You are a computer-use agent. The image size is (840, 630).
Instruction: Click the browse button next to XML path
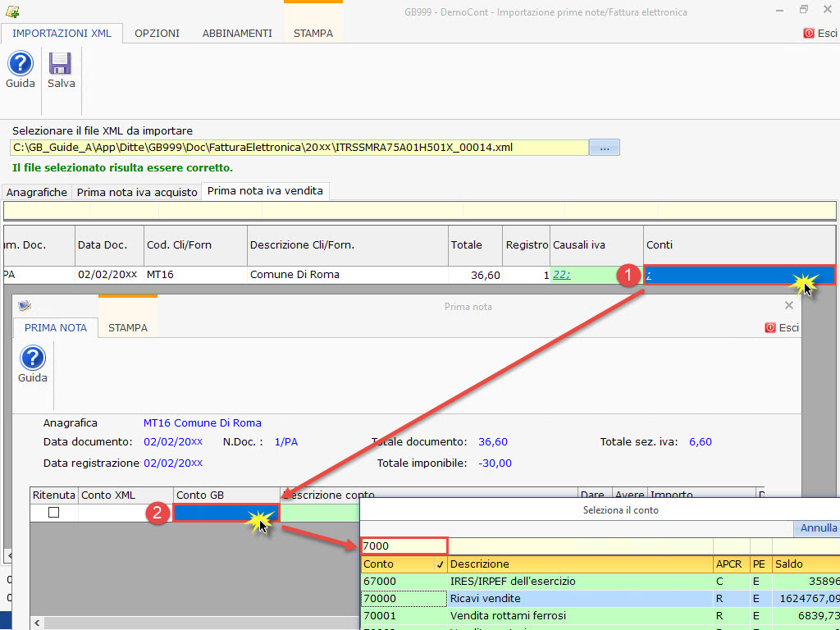(x=605, y=148)
